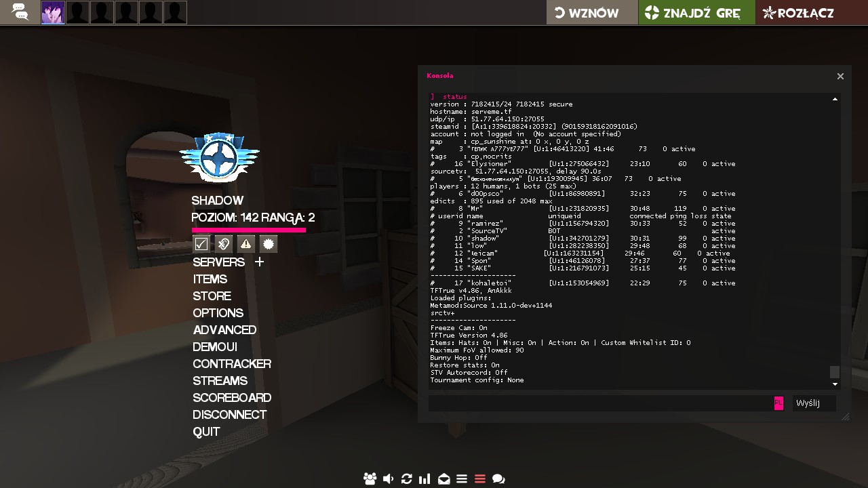Open the party chat bubbles icon at top left

[20, 12]
